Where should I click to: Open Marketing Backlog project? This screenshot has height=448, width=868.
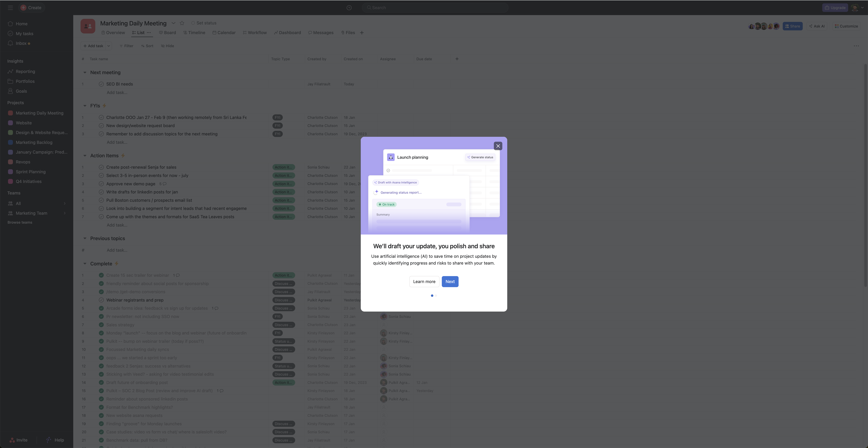tap(34, 142)
